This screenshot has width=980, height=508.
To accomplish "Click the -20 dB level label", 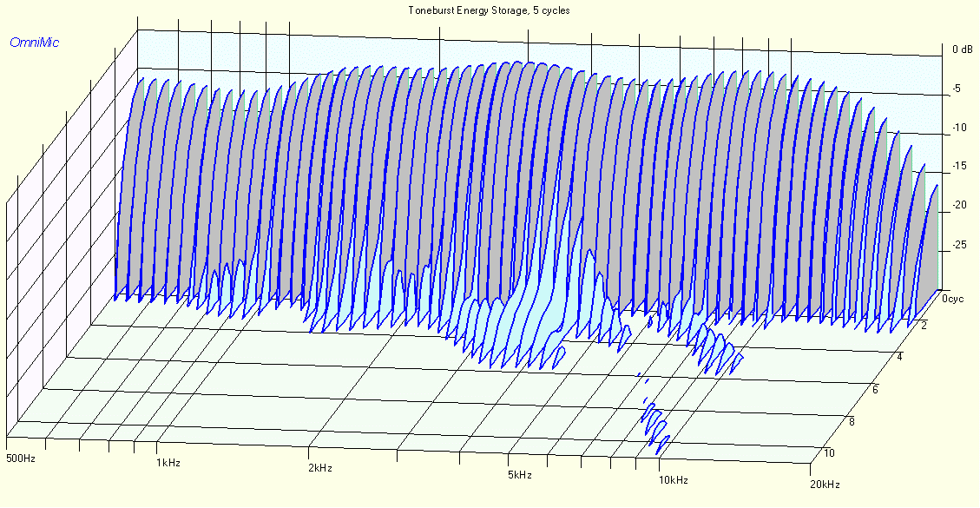I will 958,205.
